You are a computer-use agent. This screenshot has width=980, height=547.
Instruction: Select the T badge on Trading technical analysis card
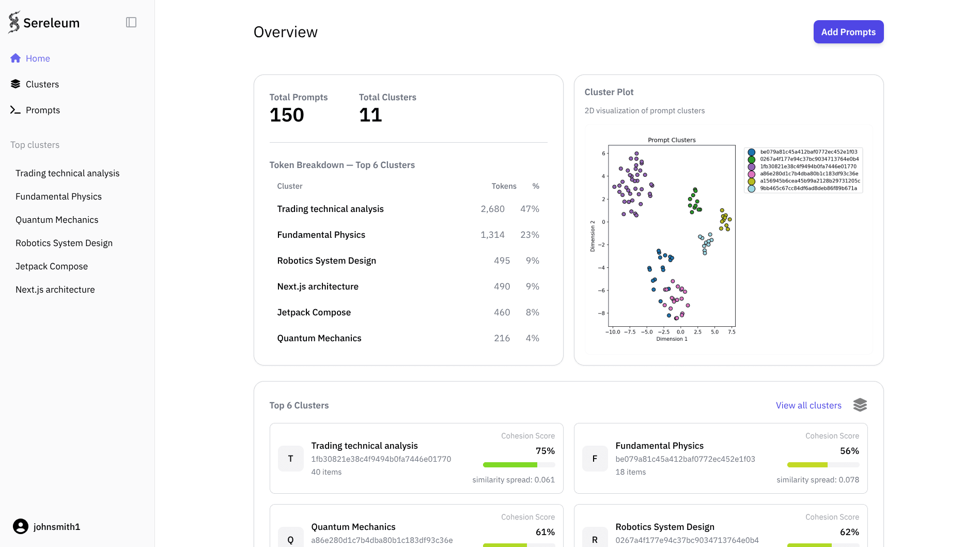coord(290,459)
